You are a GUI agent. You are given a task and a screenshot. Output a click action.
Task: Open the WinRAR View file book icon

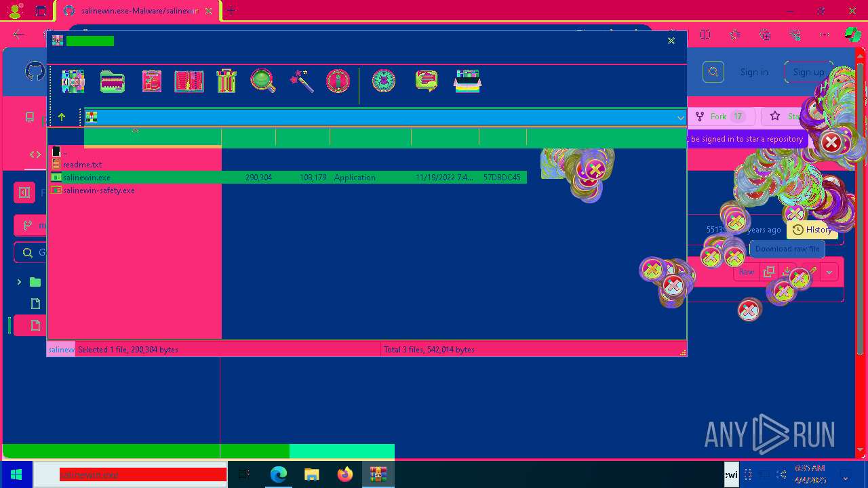coord(189,81)
